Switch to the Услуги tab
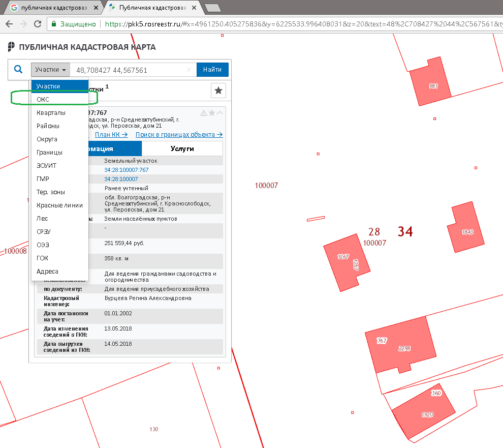This screenshot has height=448, width=503. (x=182, y=148)
